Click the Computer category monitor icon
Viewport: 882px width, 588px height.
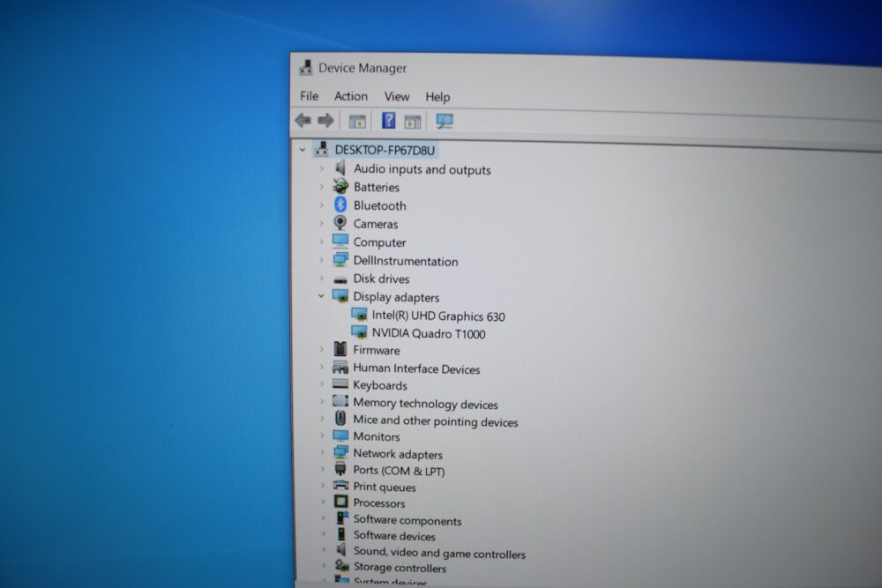340,242
